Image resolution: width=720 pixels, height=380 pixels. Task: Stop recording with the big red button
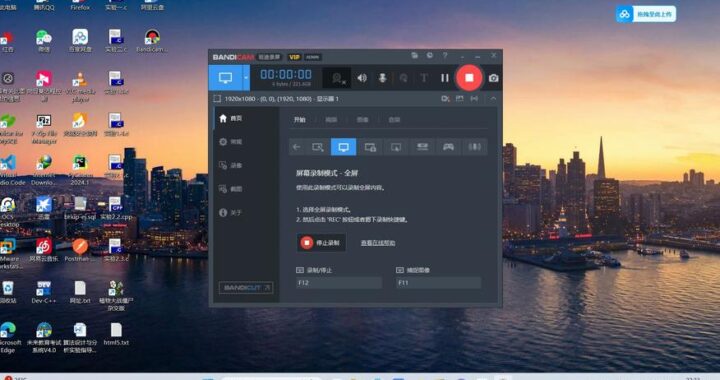point(469,78)
